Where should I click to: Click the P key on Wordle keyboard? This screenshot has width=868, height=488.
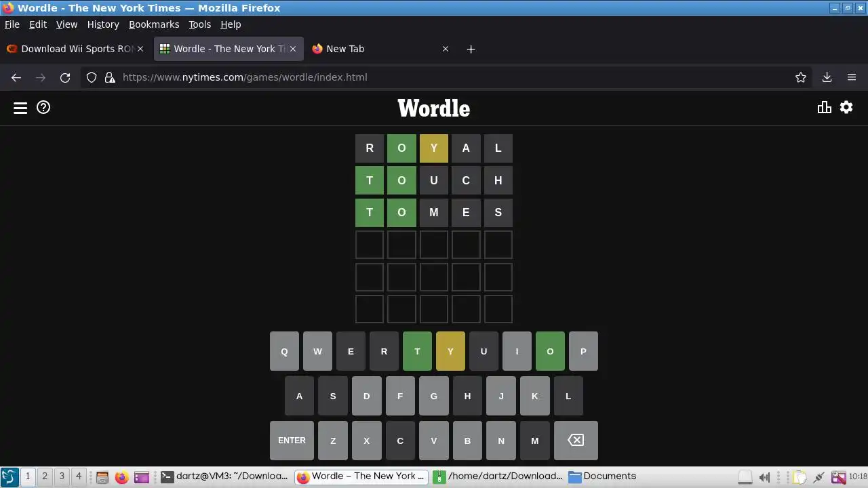coord(583,351)
